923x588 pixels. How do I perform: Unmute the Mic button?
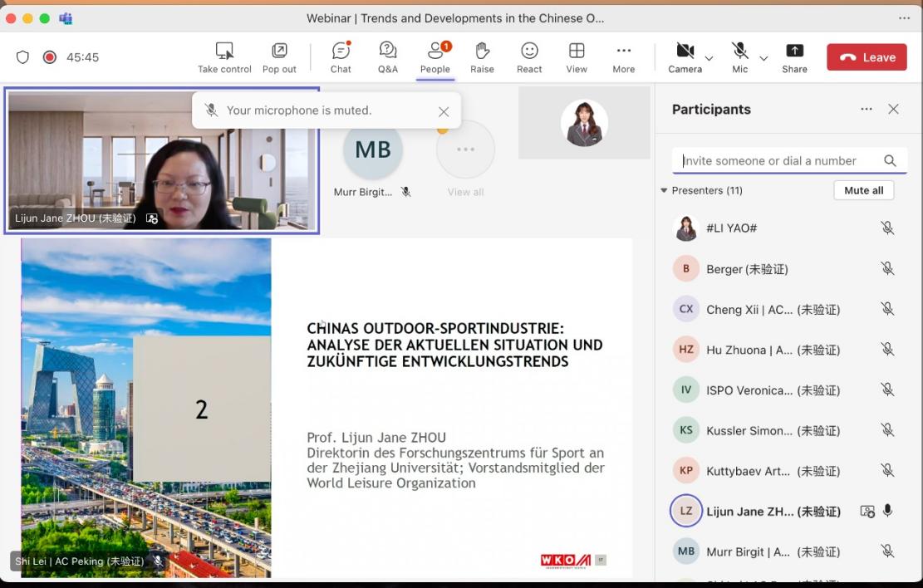tap(739, 57)
